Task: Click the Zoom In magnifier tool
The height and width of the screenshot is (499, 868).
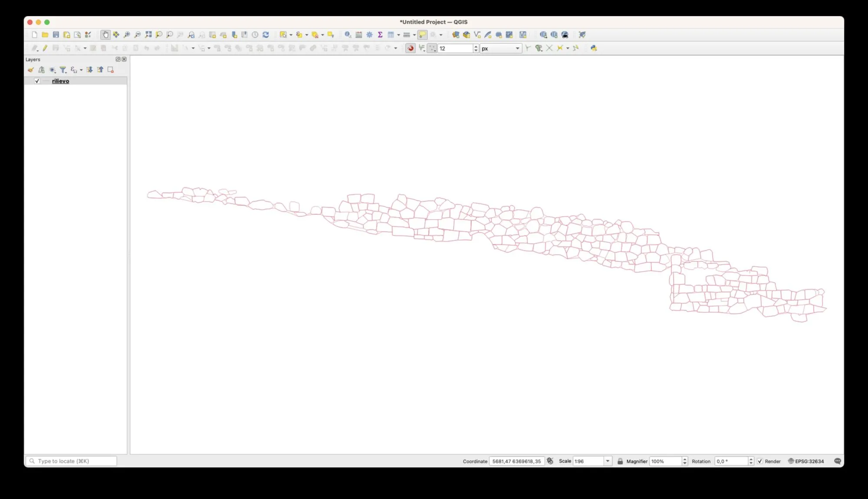Action: [x=127, y=35]
